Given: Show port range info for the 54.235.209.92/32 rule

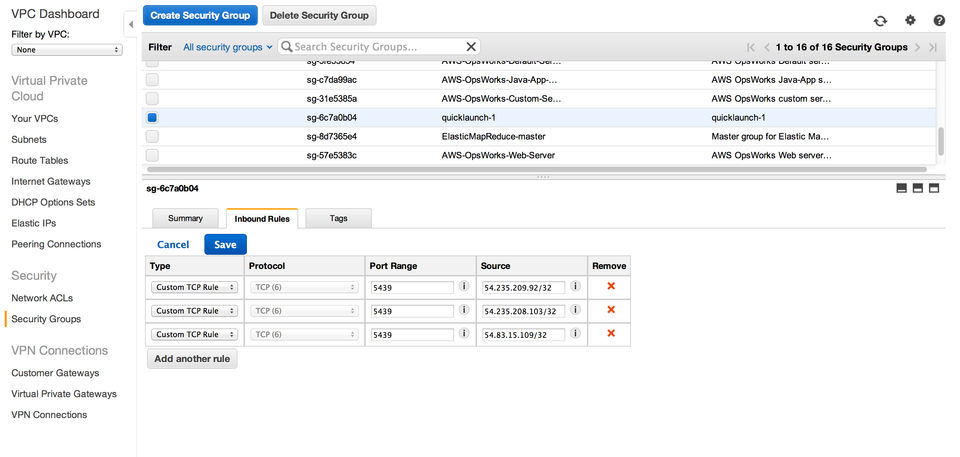Looking at the screenshot, I should pos(463,286).
